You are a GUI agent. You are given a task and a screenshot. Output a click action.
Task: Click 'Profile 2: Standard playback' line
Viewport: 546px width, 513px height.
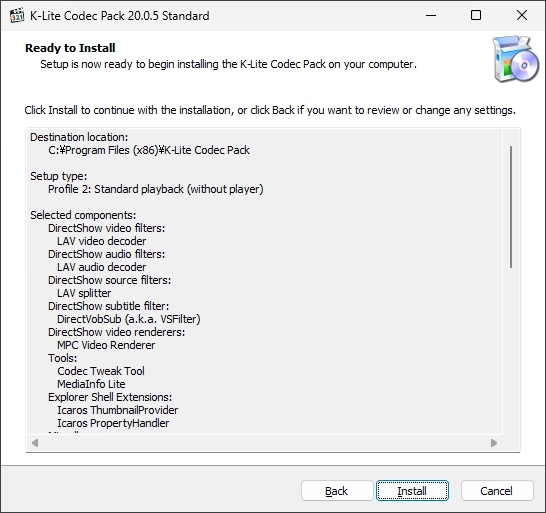(x=156, y=189)
